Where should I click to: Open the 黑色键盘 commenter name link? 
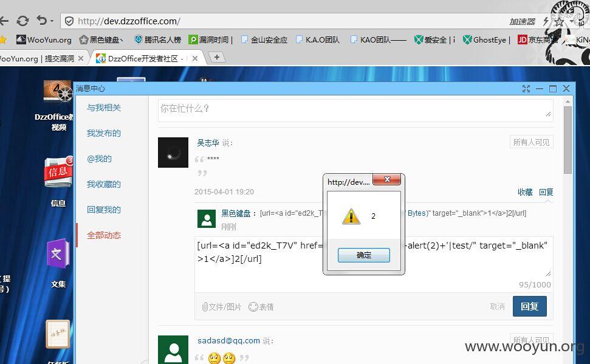[236, 213]
